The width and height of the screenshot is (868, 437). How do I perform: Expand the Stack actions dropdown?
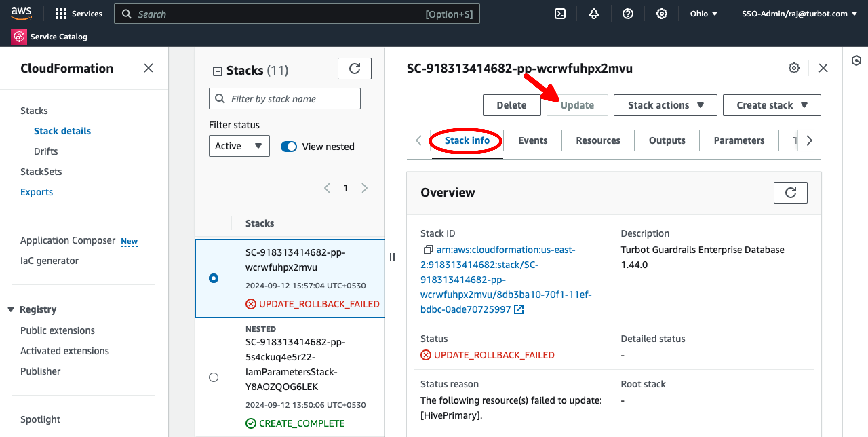coord(665,105)
